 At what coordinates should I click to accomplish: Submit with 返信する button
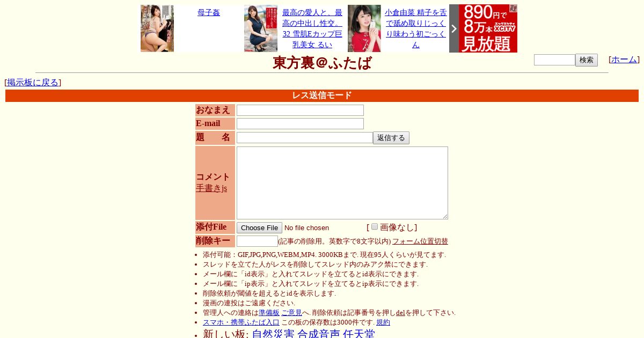tap(391, 138)
